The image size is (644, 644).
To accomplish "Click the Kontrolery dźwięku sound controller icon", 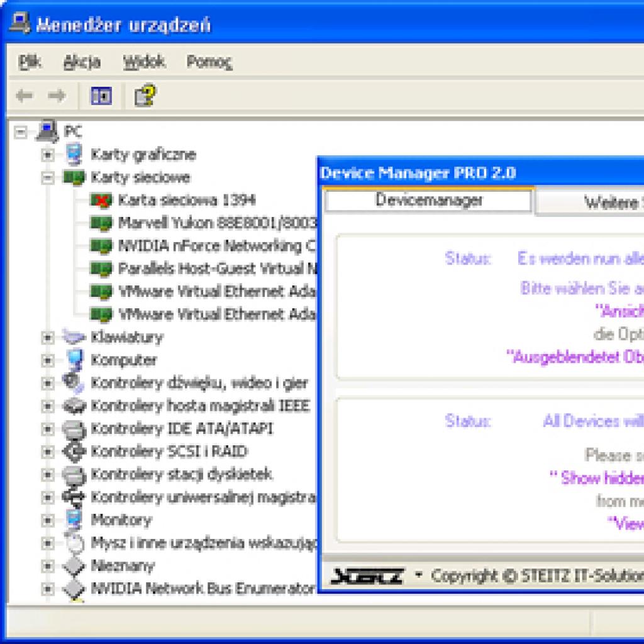I will point(74,383).
